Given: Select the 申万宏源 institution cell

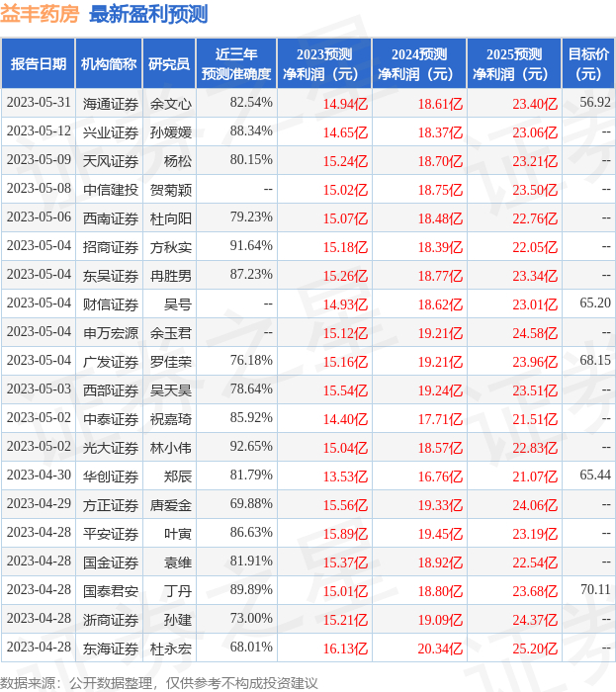Looking at the screenshot, I should pos(111,333).
